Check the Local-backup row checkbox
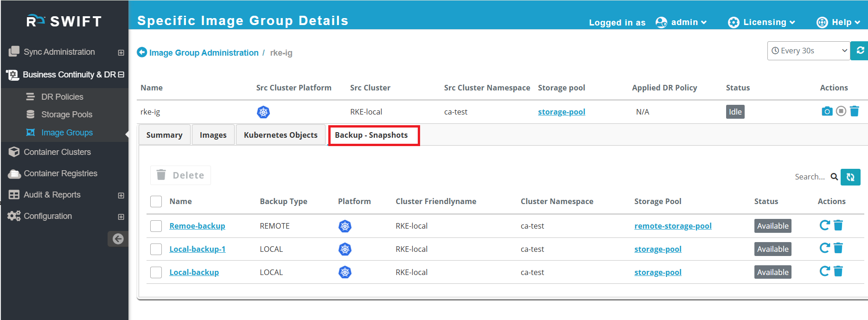This screenshot has width=868, height=320. [156, 272]
